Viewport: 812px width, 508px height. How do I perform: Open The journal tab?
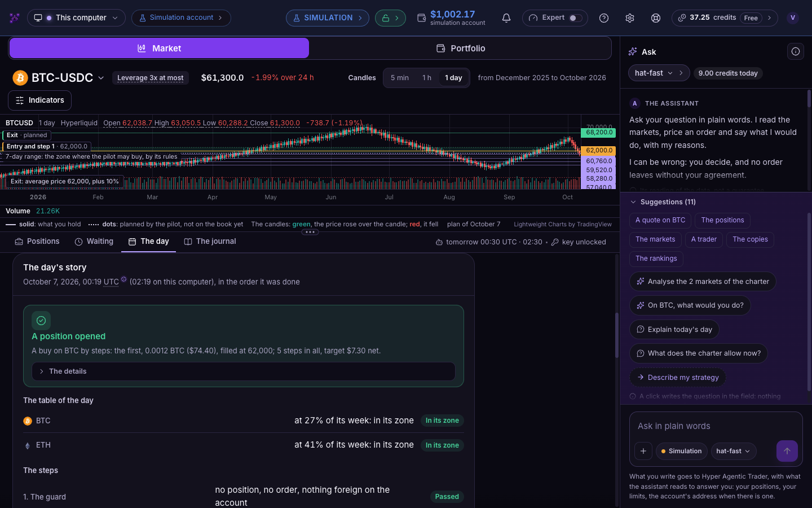click(x=210, y=242)
